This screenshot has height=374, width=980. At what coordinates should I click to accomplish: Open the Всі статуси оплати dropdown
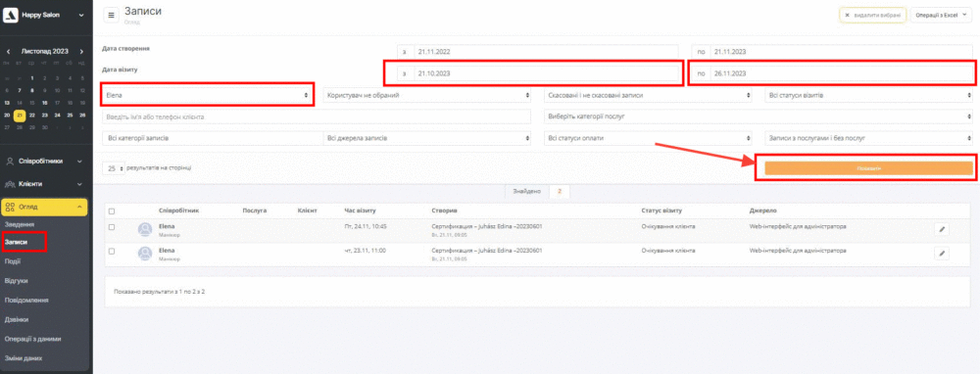click(x=648, y=138)
